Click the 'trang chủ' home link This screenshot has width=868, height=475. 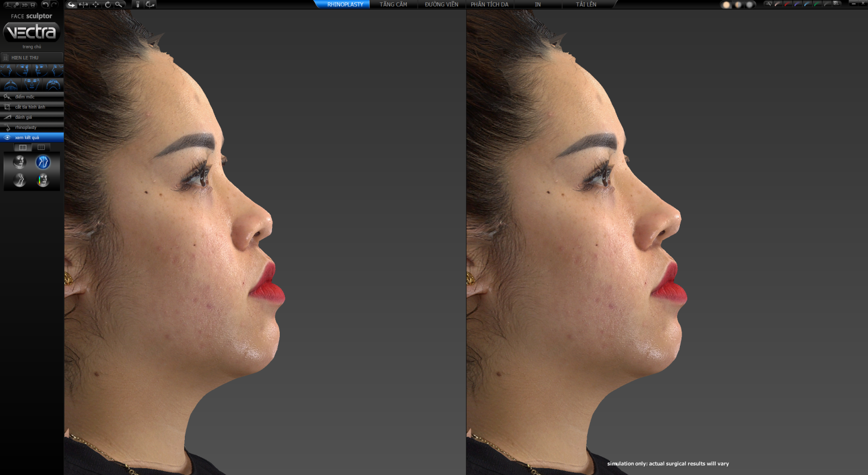point(32,47)
